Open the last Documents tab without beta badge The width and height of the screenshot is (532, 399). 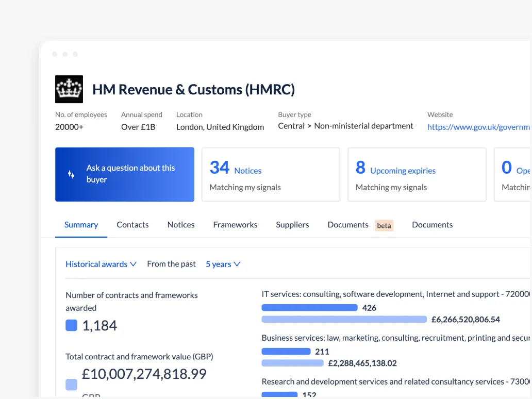click(x=432, y=225)
